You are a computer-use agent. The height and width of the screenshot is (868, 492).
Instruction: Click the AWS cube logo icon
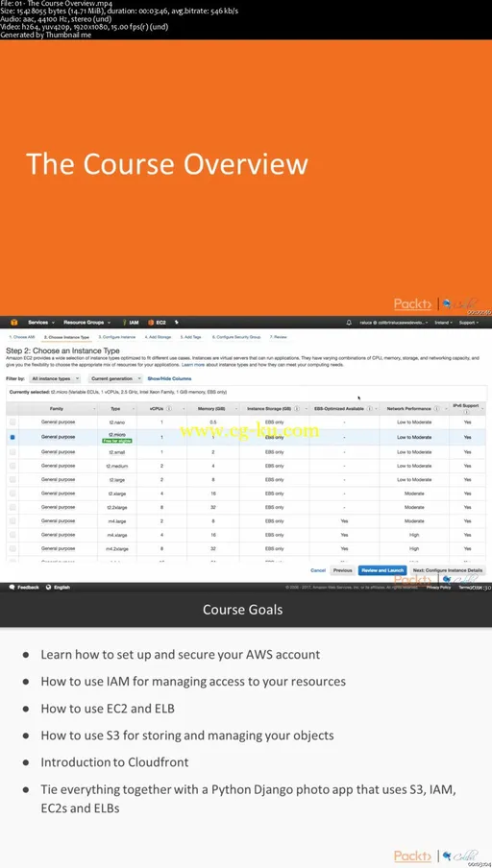pyautogui.click(x=14, y=323)
